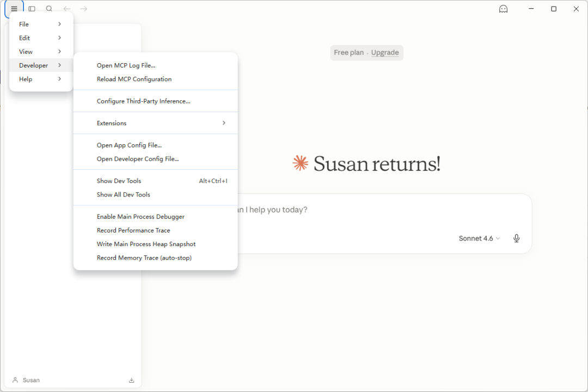Expand the Edit submenu
Screen dimensions: 588x392
[x=41, y=38]
